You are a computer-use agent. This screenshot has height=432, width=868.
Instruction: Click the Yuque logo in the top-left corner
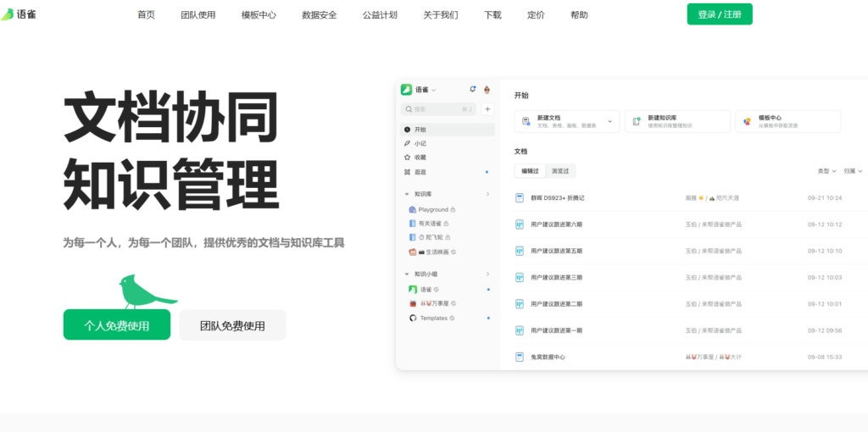click(x=19, y=14)
